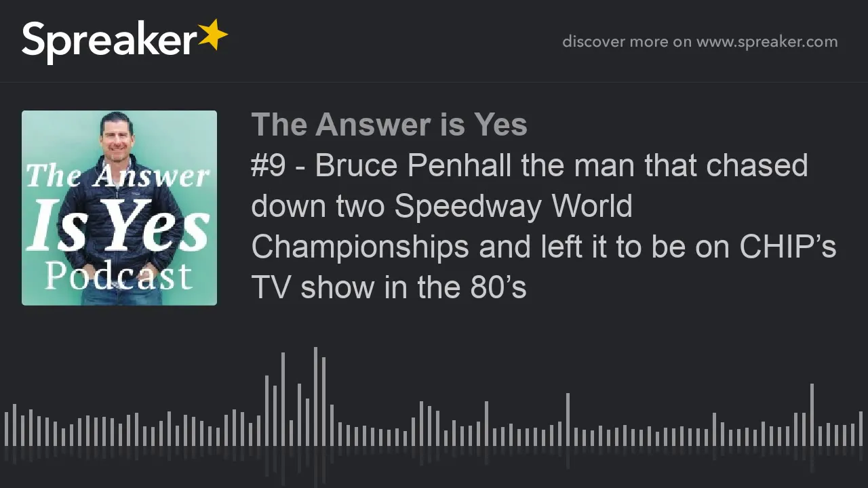Click 'Is Yes' text on the cover art
The height and width of the screenshot is (488, 868).
coord(119,226)
